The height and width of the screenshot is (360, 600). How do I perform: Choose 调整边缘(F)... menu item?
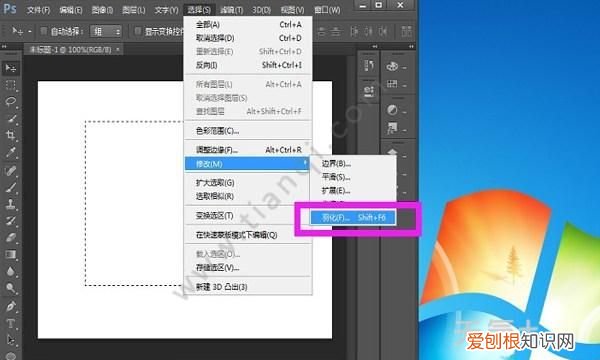[x=248, y=150]
